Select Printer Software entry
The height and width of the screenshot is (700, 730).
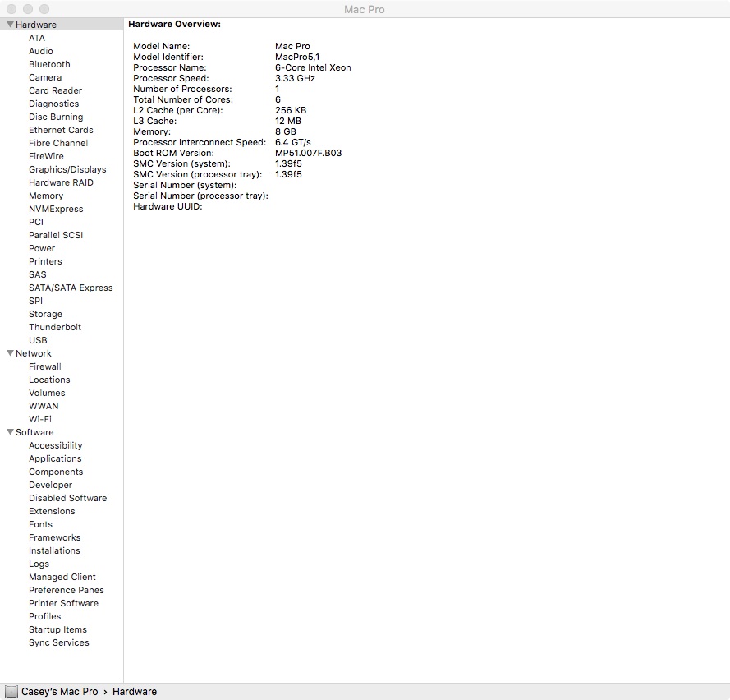coord(63,603)
